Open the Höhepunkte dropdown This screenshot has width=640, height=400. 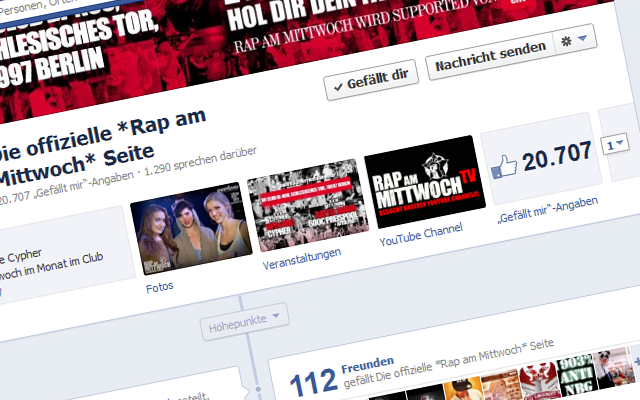[244, 322]
